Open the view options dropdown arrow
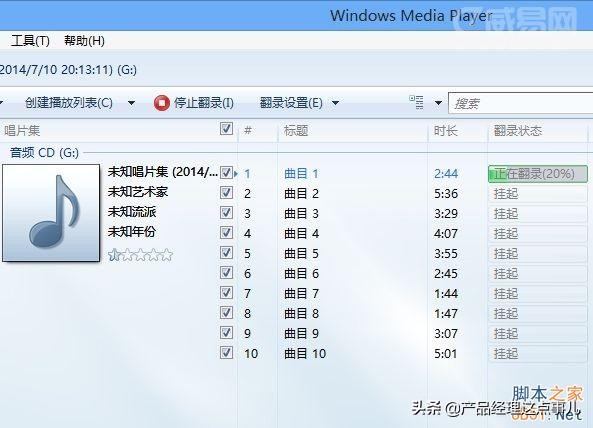 click(x=438, y=103)
